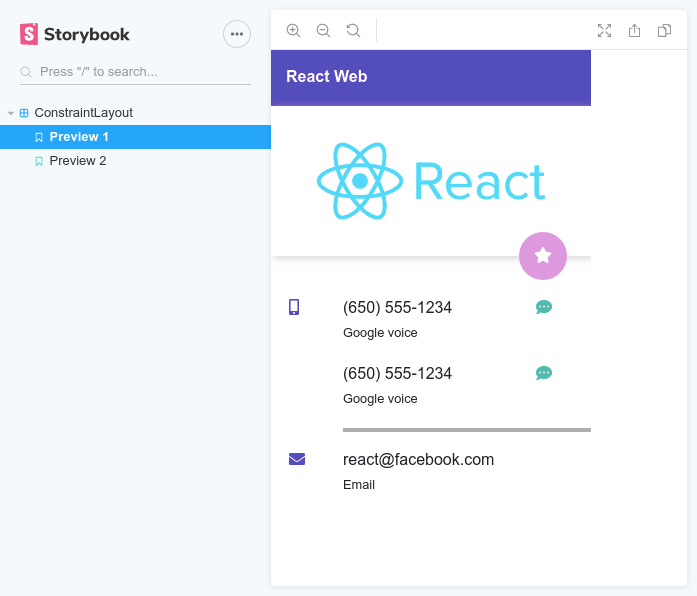The image size is (697, 596).
Task: Open the Storybook ellipsis menu button
Action: pyautogui.click(x=237, y=34)
